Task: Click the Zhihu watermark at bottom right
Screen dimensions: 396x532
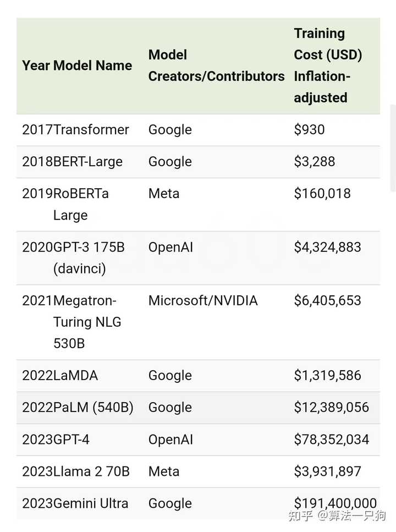Action: [338, 517]
